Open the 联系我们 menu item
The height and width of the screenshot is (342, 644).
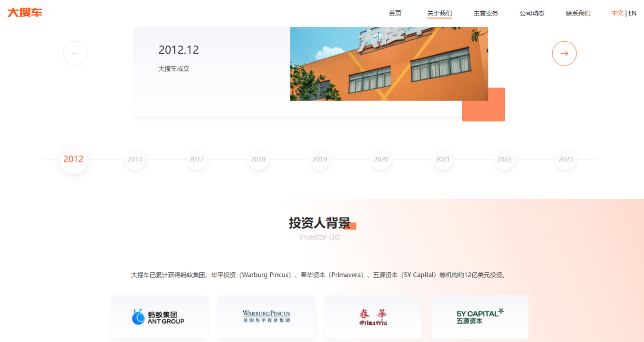coord(578,13)
